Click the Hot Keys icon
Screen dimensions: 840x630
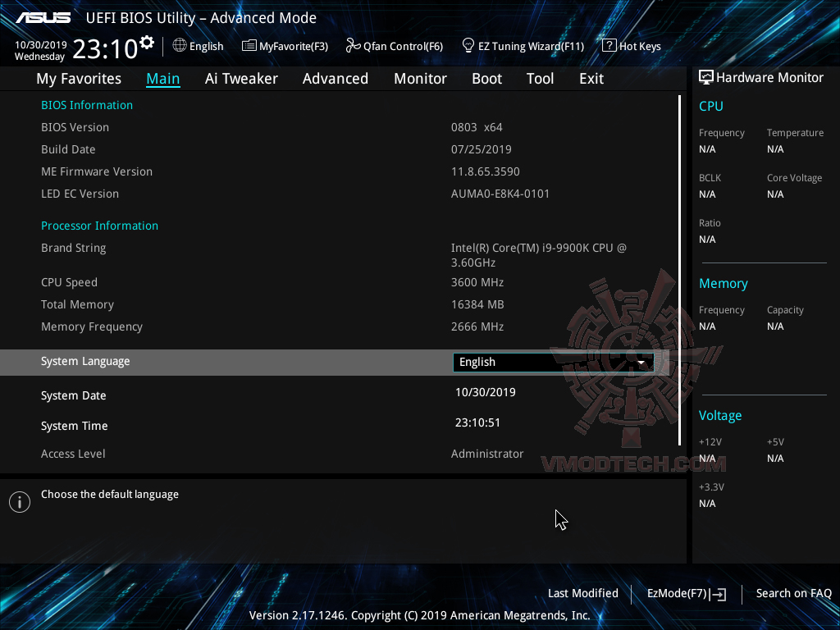(x=631, y=46)
